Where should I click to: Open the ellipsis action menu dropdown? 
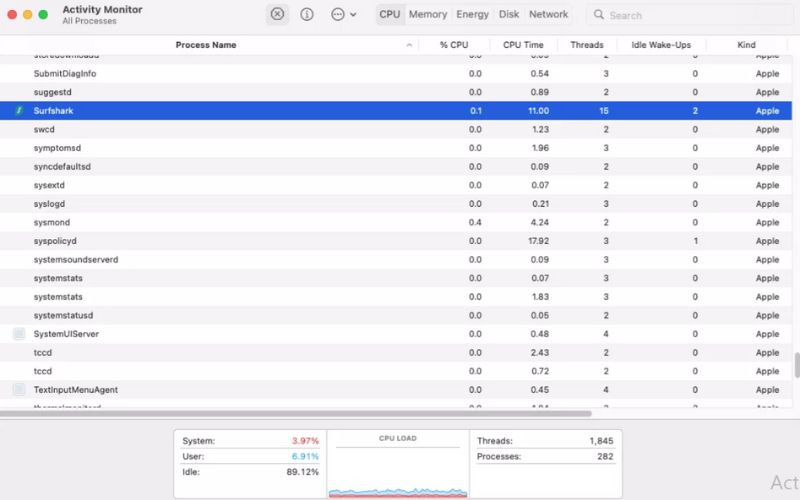[x=343, y=15]
